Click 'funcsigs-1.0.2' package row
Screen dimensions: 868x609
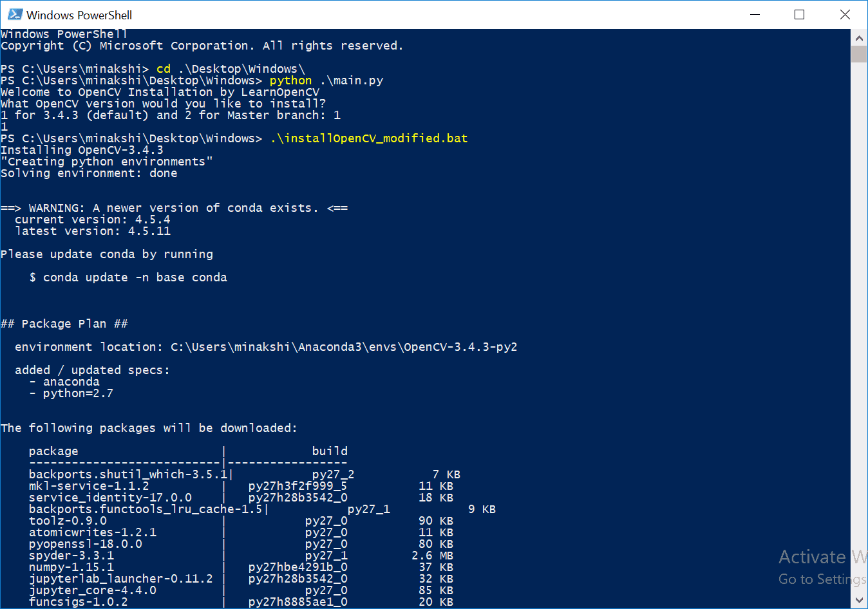[x=241, y=602]
